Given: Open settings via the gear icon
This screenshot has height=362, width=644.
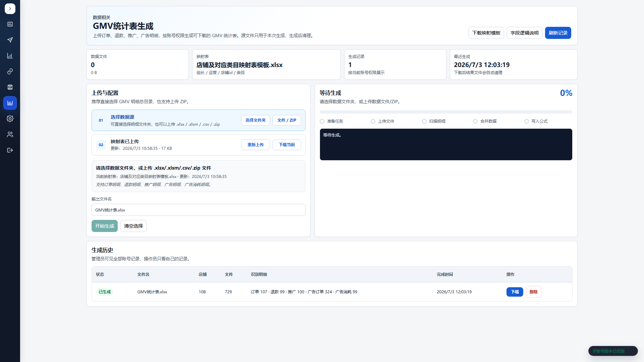Looking at the screenshot, I should [10, 119].
